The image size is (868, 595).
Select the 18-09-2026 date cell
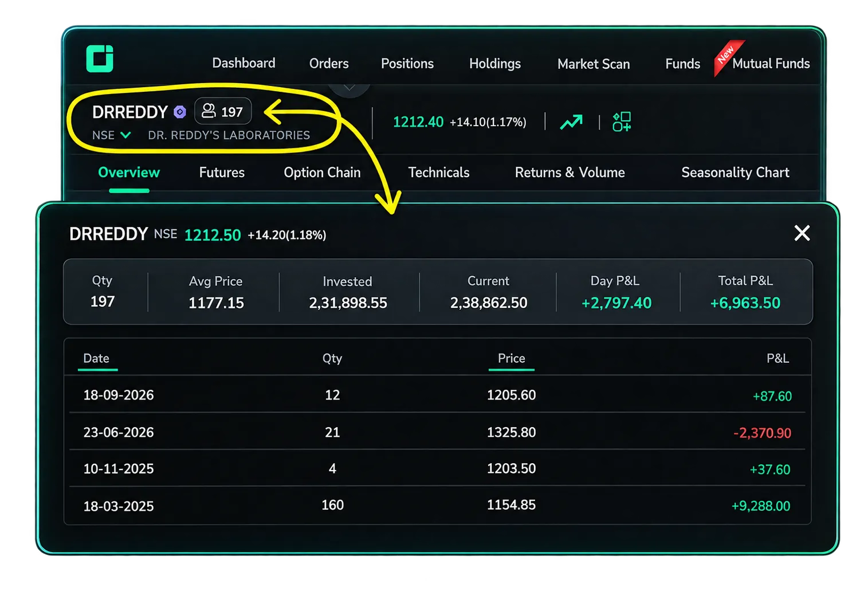pyautogui.click(x=119, y=395)
